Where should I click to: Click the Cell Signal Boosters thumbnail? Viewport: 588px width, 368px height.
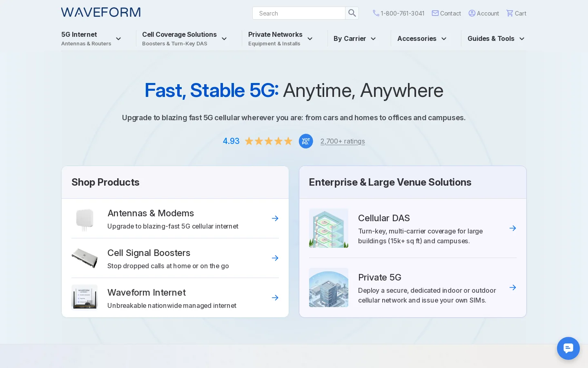coord(85,258)
